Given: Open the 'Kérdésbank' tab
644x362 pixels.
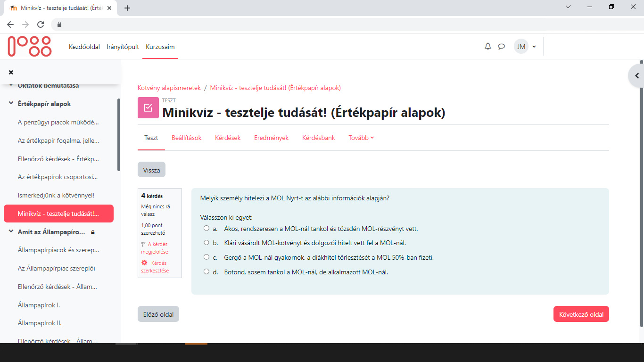Looking at the screenshot, I should tap(318, 138).
